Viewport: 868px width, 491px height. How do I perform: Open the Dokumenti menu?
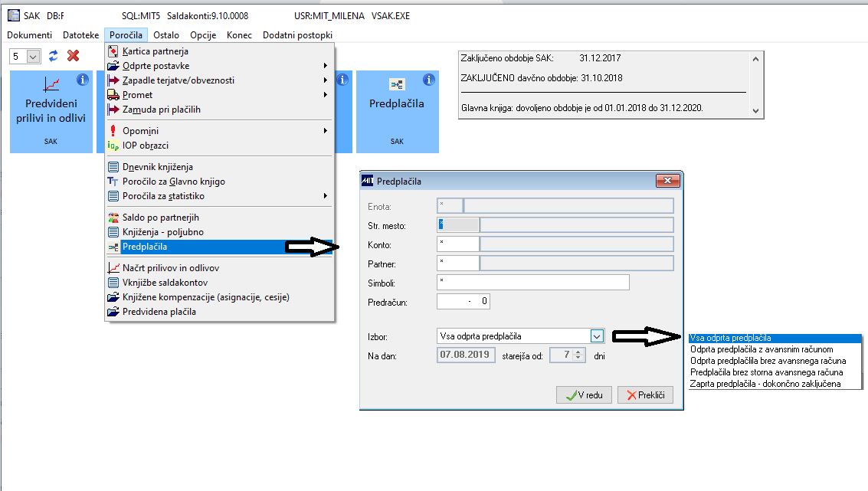pyautogui.click(x=29, y=35)
